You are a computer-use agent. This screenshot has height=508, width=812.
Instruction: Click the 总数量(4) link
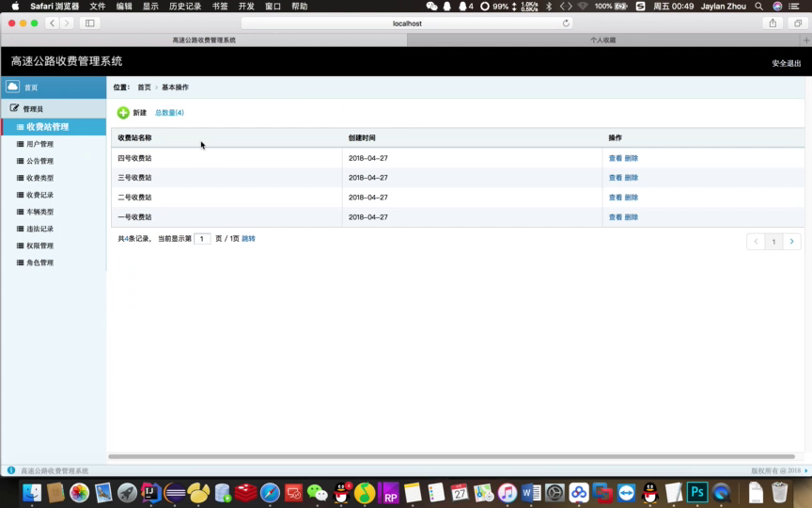(169, 113)
